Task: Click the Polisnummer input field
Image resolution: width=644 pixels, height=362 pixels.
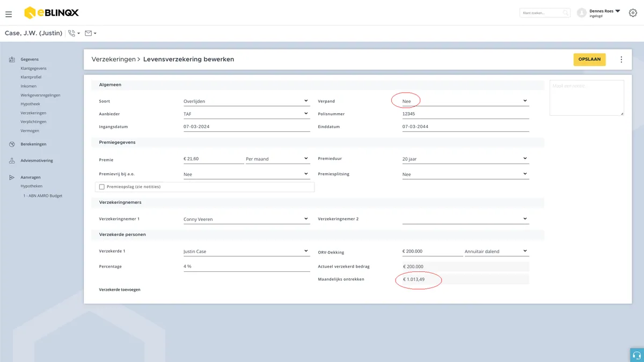Action: click(x=465, y=114)
